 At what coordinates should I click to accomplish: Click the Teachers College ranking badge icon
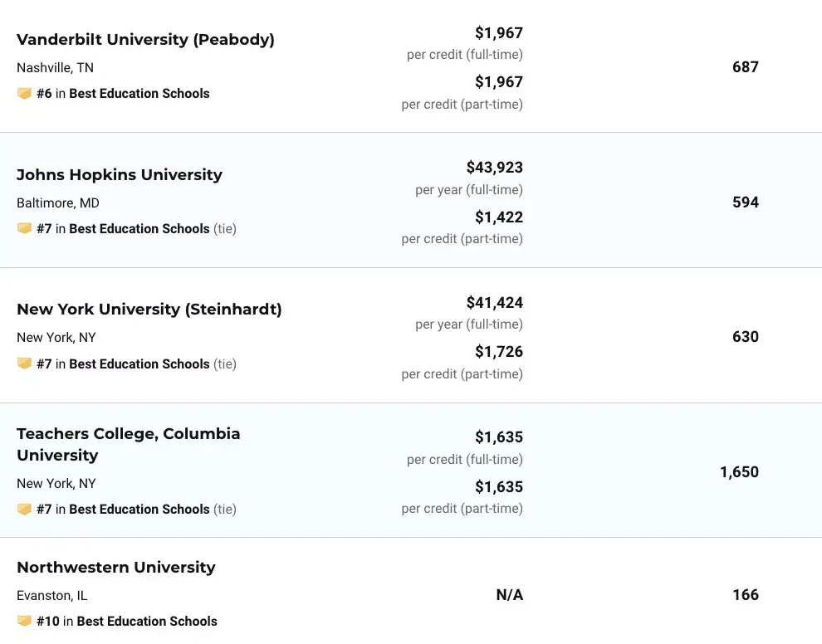(x=24, y=509)
